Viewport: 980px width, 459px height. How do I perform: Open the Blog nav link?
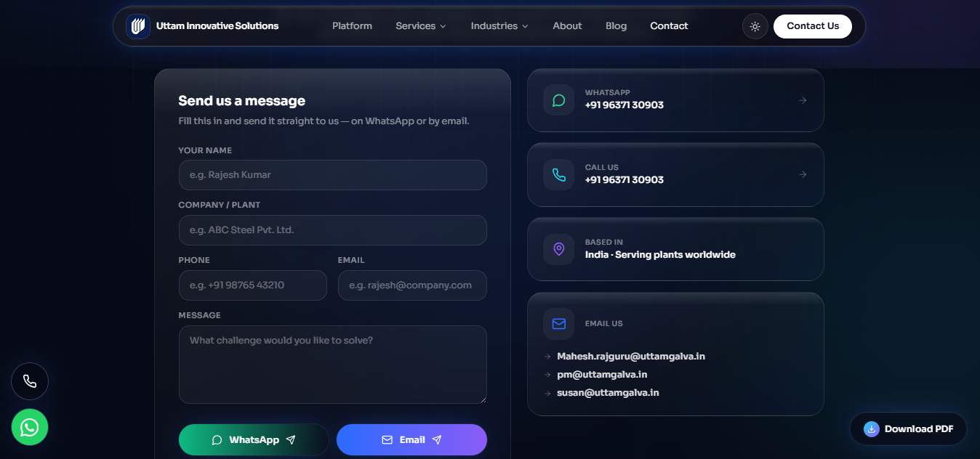click(x=616, y=26)
